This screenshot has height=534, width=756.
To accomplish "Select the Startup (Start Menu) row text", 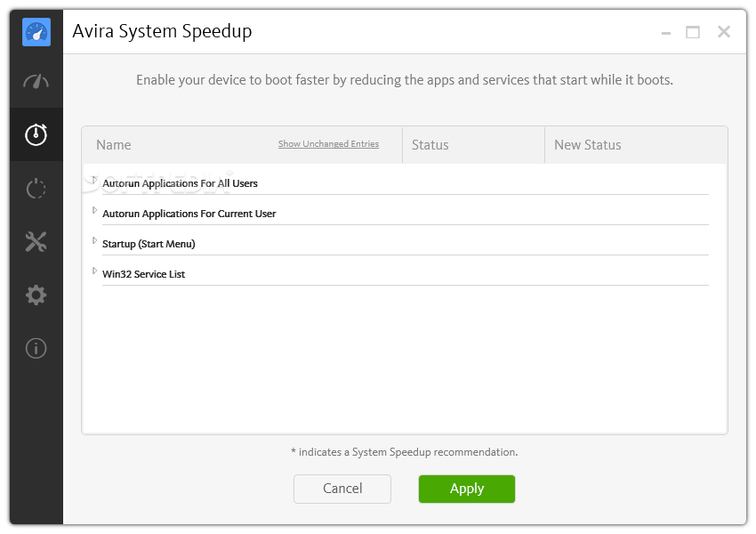I will point(149,244).
